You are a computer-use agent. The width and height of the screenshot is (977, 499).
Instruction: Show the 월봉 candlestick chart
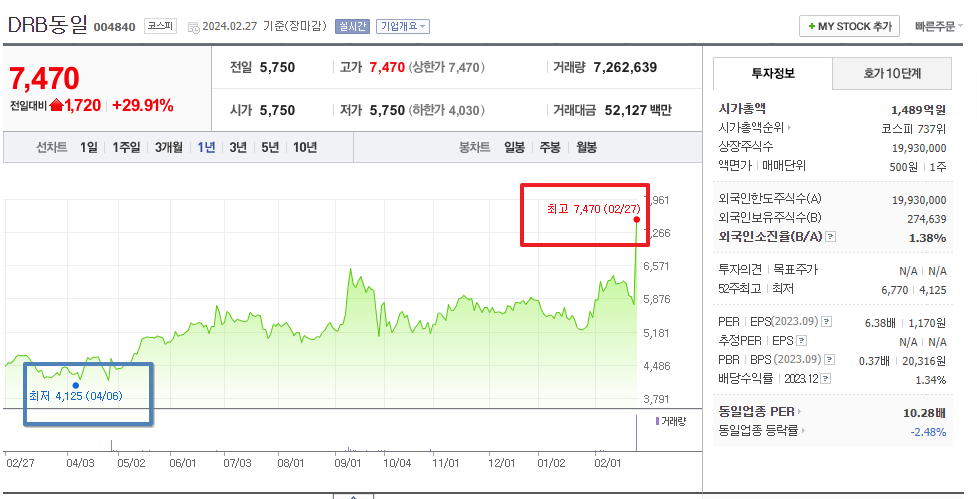click(x=586, y=148)
